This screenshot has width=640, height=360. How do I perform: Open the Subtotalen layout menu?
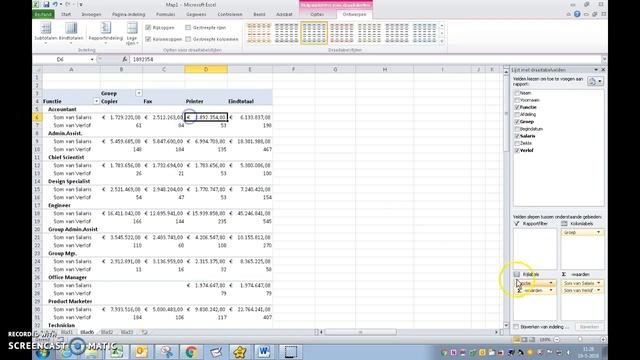tap(46, 33)
